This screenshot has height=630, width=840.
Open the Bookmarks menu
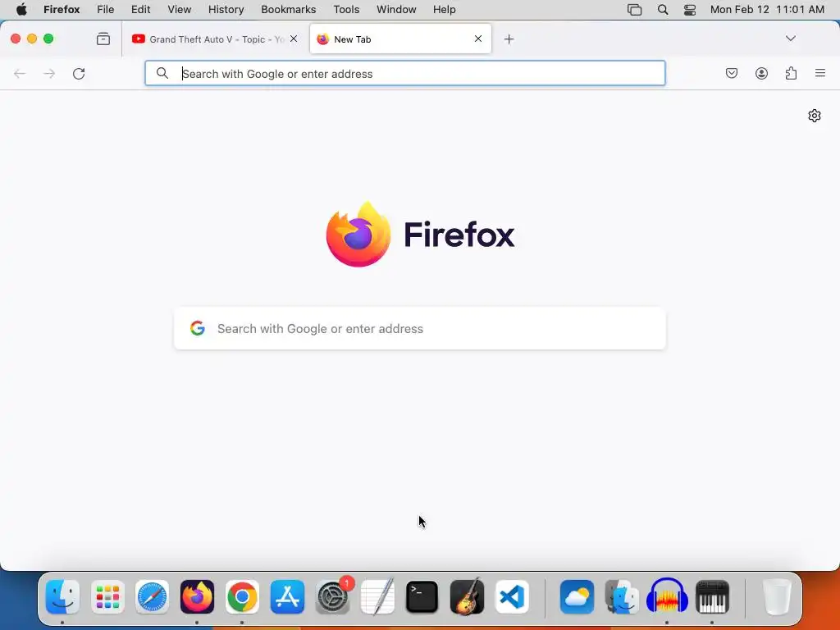(288, 10)
